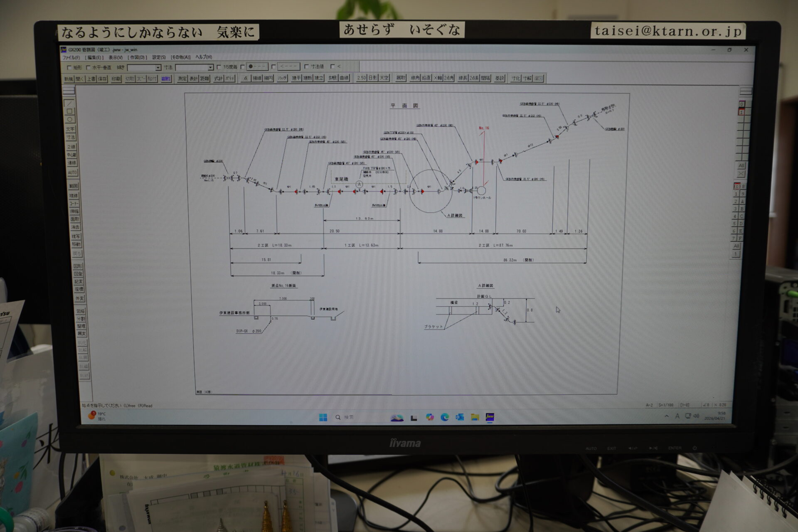Open the 設定(S) menu
The width and height of the screenshot is (798, 532).
pos(159,57)
